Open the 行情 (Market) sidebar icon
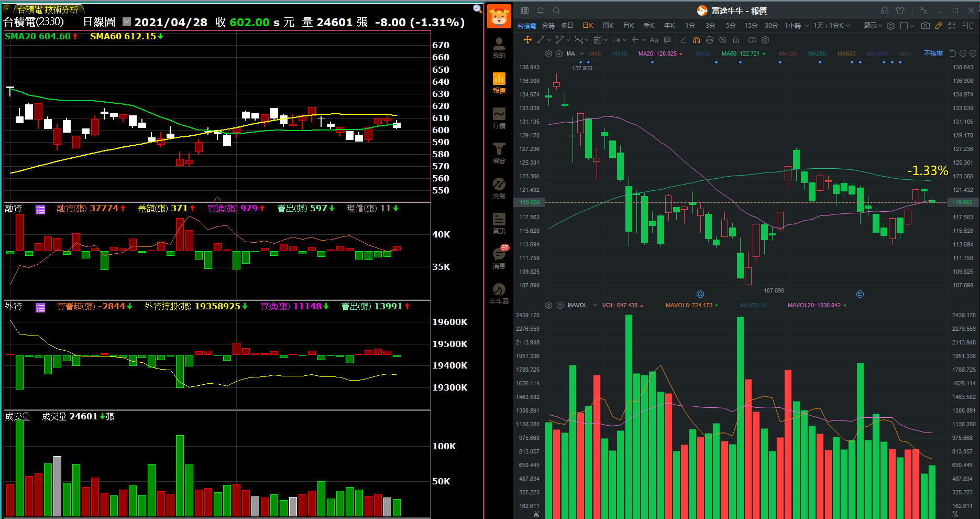980x519 pixels. click(499, 118)
